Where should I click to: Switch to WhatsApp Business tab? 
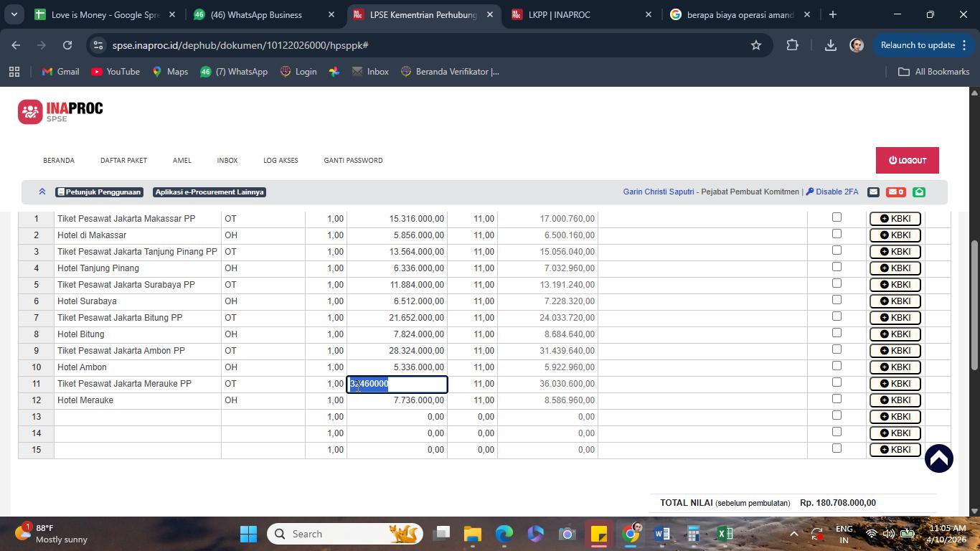point(264,14)
